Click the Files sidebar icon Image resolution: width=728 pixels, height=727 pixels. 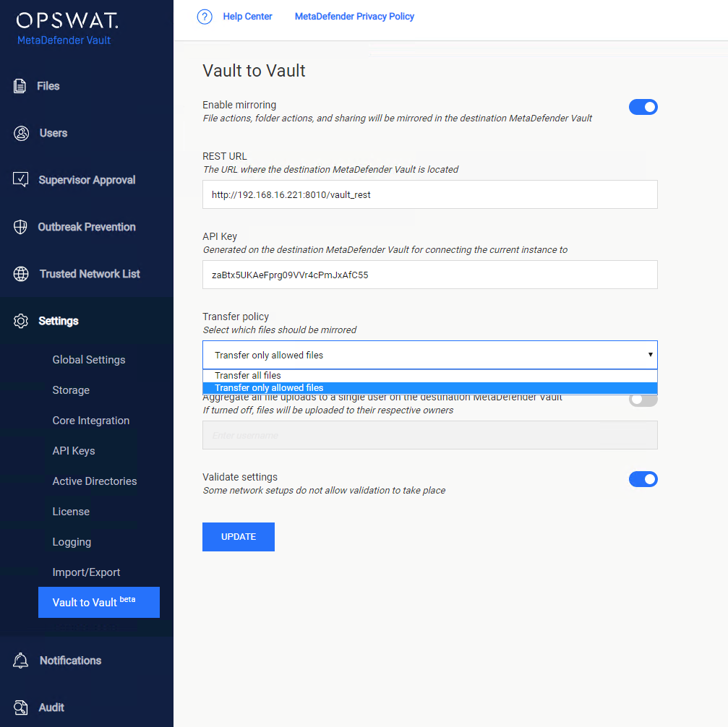pos(22,85)
